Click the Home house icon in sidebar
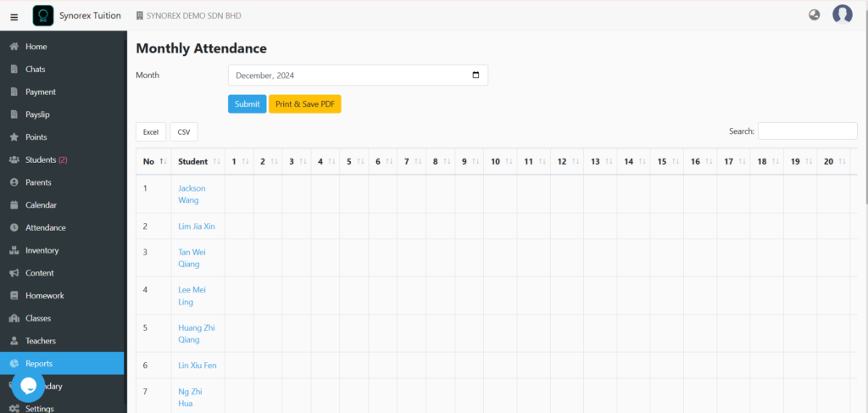Screen dimensions: 868x413 click(x=15, y=47)
